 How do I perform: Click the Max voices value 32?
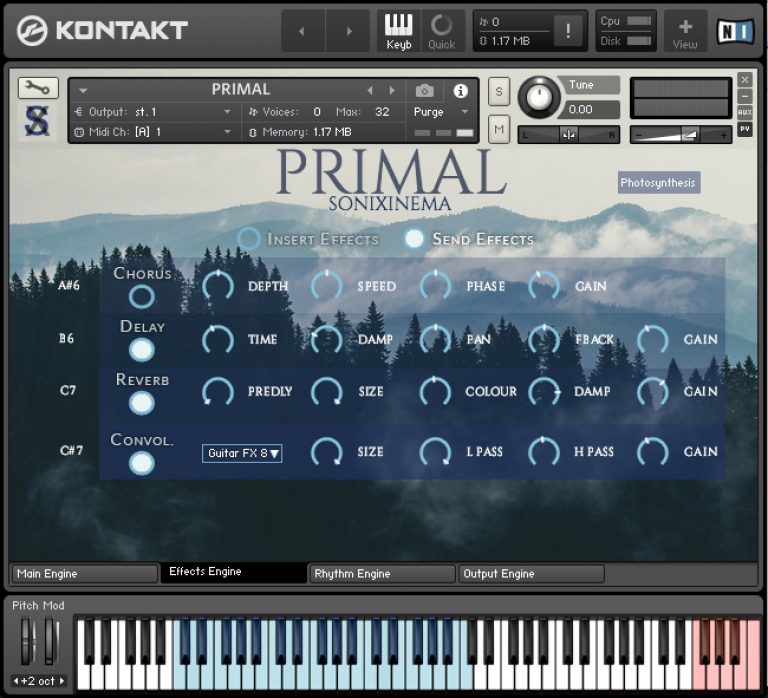[x=382, y=112]
